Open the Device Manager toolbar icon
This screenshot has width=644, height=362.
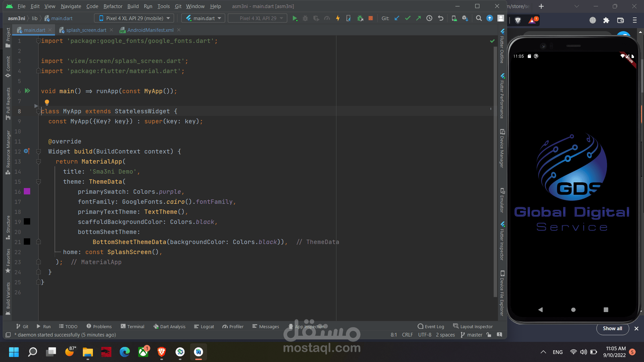click(x=454, y=18)
